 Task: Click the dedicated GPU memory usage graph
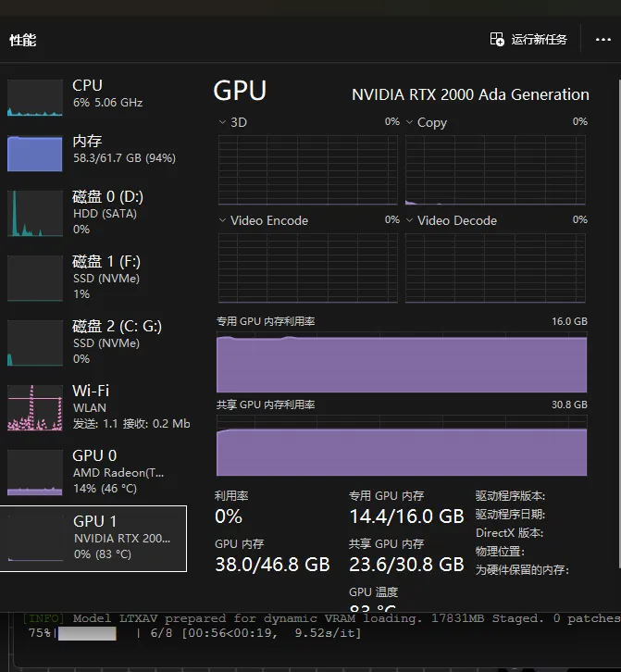pos(402,361)
